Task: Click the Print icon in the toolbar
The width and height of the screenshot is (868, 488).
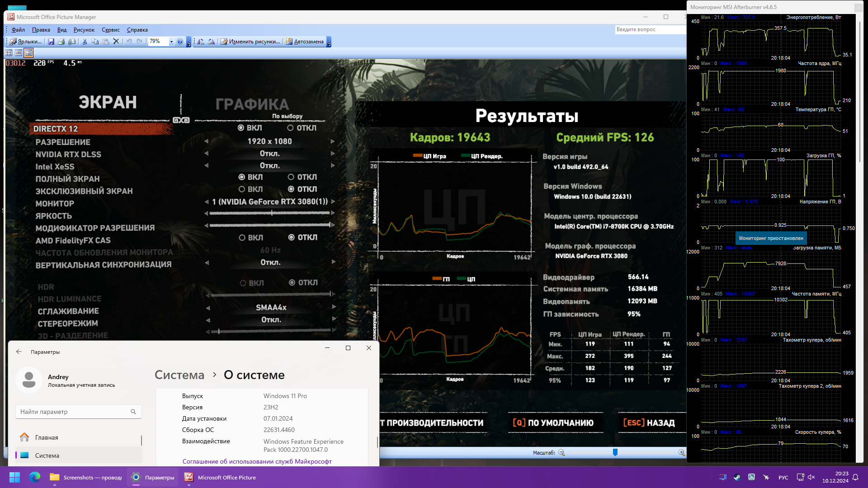Action: 61,42
